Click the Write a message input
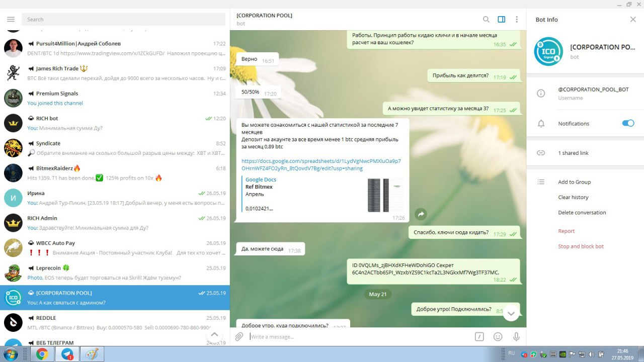 pyautogui.click(x=360, y=336)
